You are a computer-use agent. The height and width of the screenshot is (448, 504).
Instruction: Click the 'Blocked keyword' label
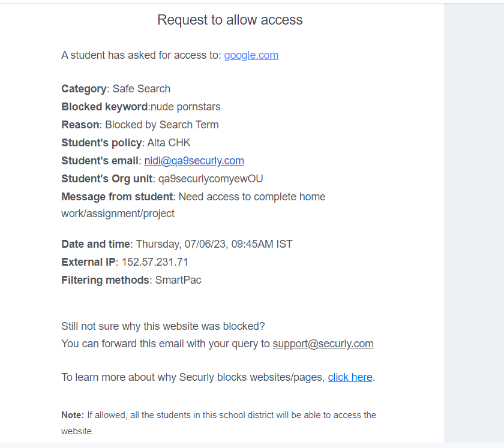pyautogui.click(x=104, y=107)
